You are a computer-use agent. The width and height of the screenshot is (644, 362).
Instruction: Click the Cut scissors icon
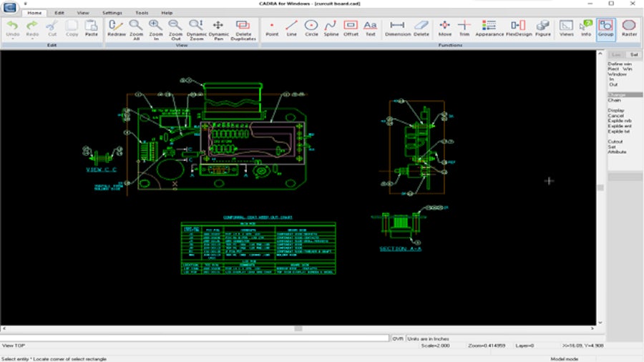tap(52, 26)
